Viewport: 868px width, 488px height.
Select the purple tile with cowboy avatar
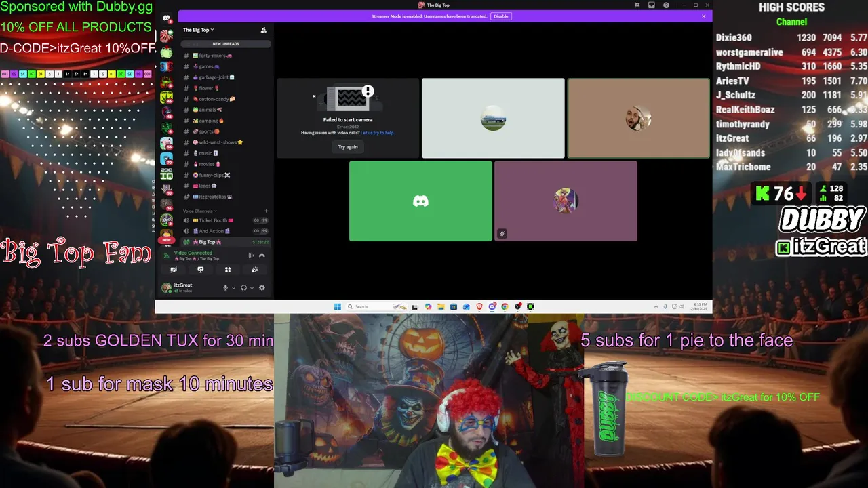point(566,201)
